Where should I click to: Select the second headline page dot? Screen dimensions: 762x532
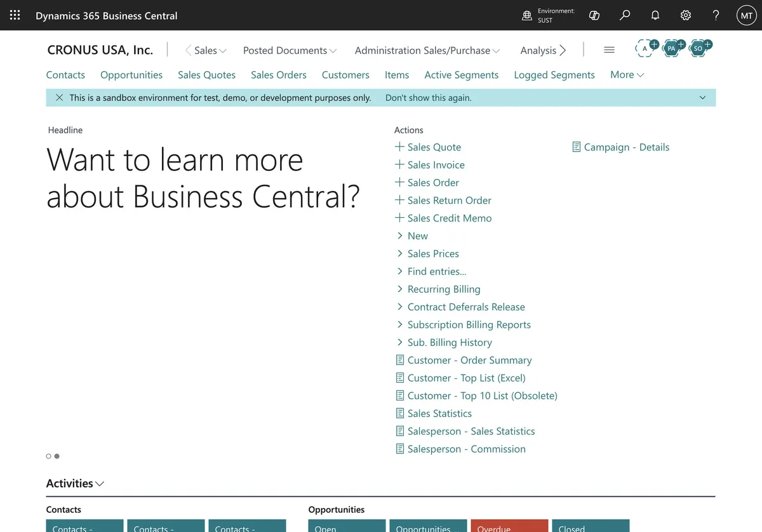click(57, 456)
